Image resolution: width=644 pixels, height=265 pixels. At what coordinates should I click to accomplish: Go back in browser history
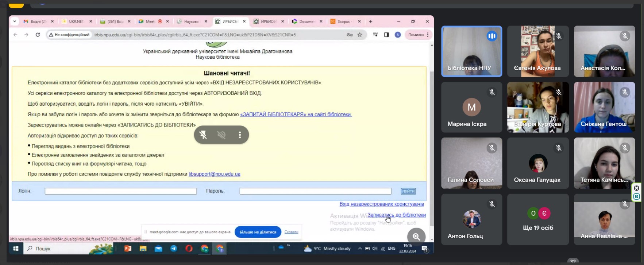[15, 35]
